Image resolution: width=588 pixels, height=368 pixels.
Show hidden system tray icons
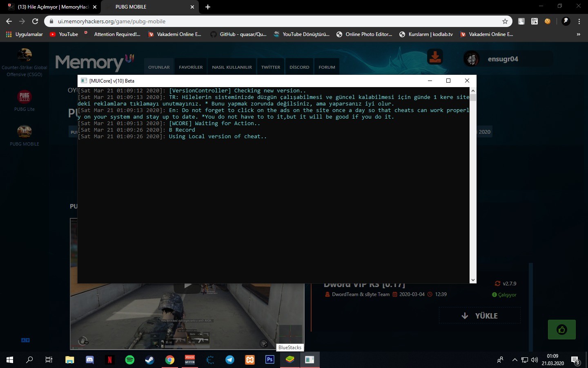click(514, 360)
